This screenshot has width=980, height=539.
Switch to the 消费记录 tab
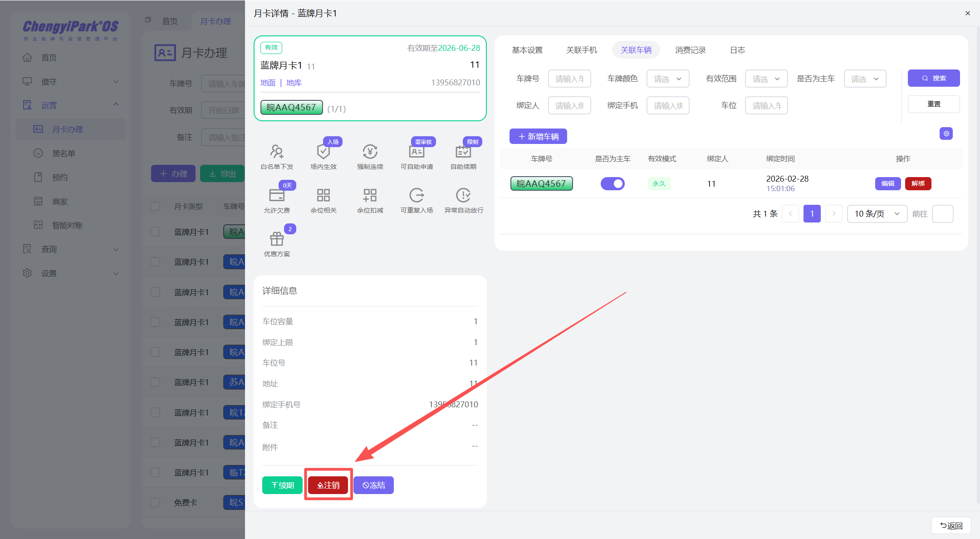click(690, 50)
